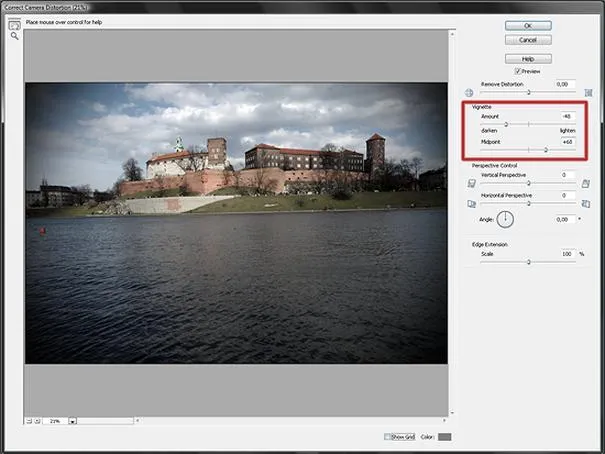Click the Angle dial control
The image size is (605, 454).
coord(505,219)
